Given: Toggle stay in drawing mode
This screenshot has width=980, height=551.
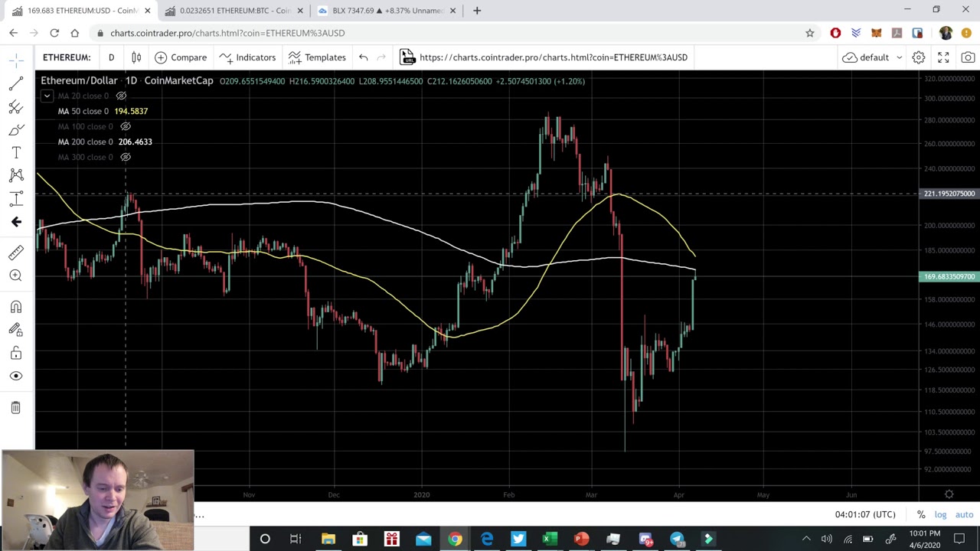Looking at the screenshot, I should pyautogui.click(x=16, y=330).
